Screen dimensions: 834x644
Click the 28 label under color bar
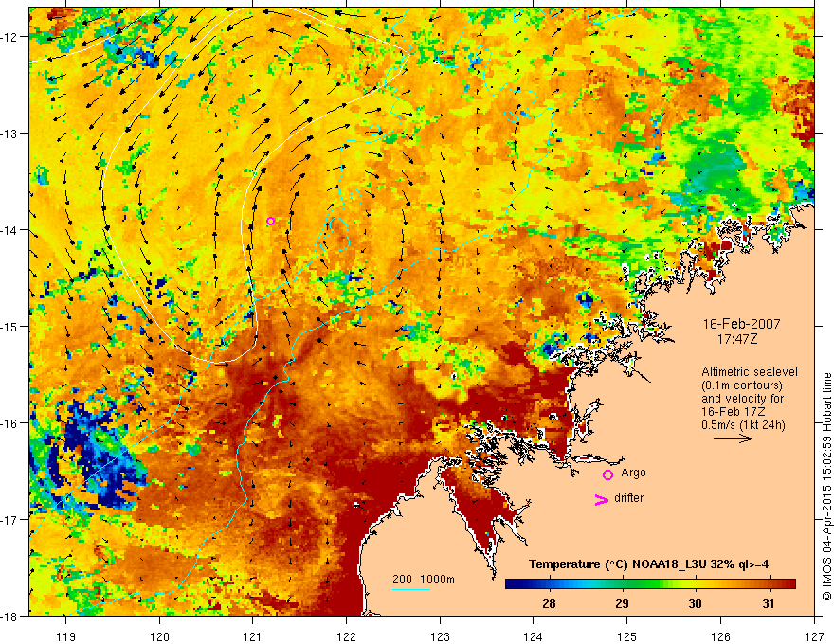click(549, 603)
